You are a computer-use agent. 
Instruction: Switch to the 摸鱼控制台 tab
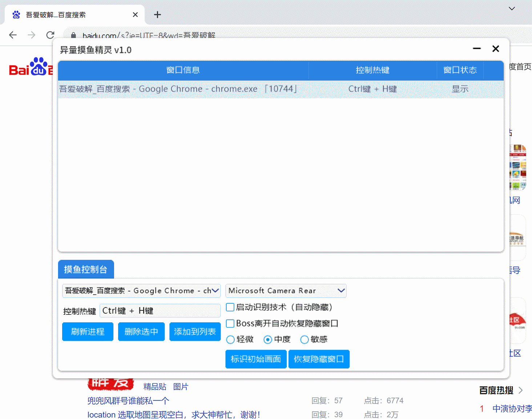point(86,269)
